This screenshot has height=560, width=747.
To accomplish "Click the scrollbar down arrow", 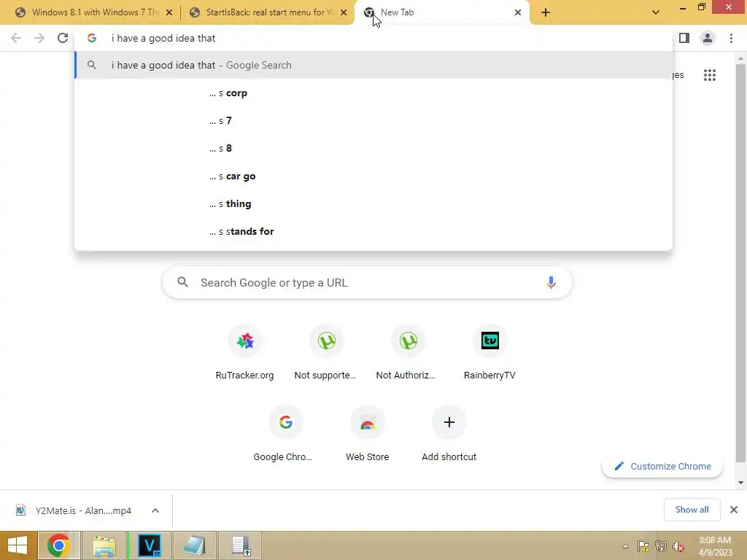I will [x=740, y=483].
